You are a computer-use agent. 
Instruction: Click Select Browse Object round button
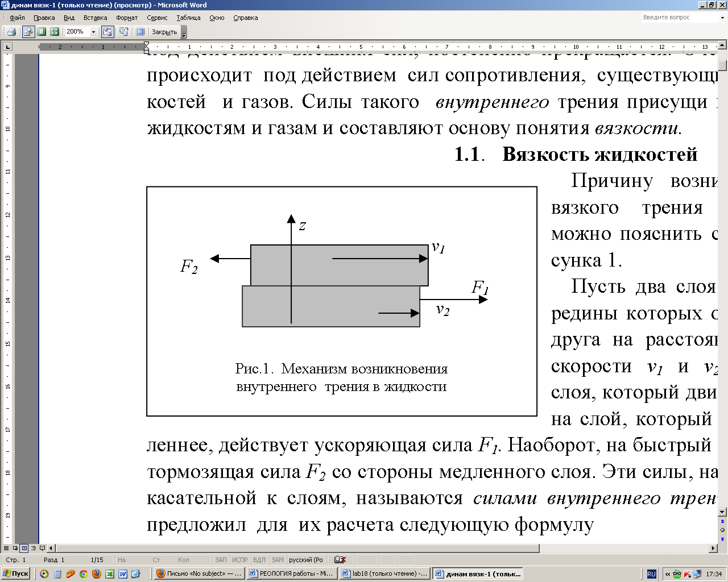pos(722,530)
